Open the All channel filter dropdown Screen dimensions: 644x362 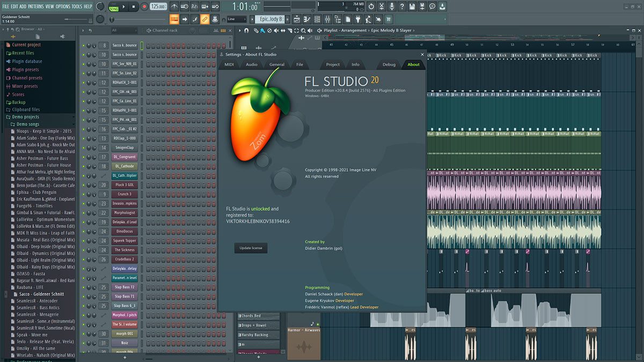point(124,31)
